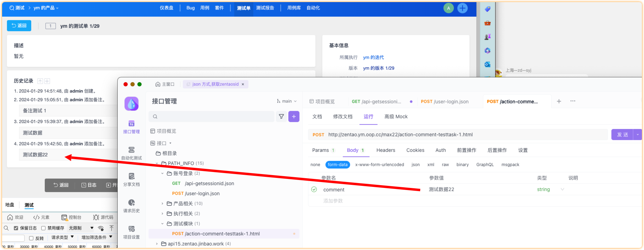Click the Apifox water-drop logo
This screenshot has height=250, width=644.
tap(132, 104)
